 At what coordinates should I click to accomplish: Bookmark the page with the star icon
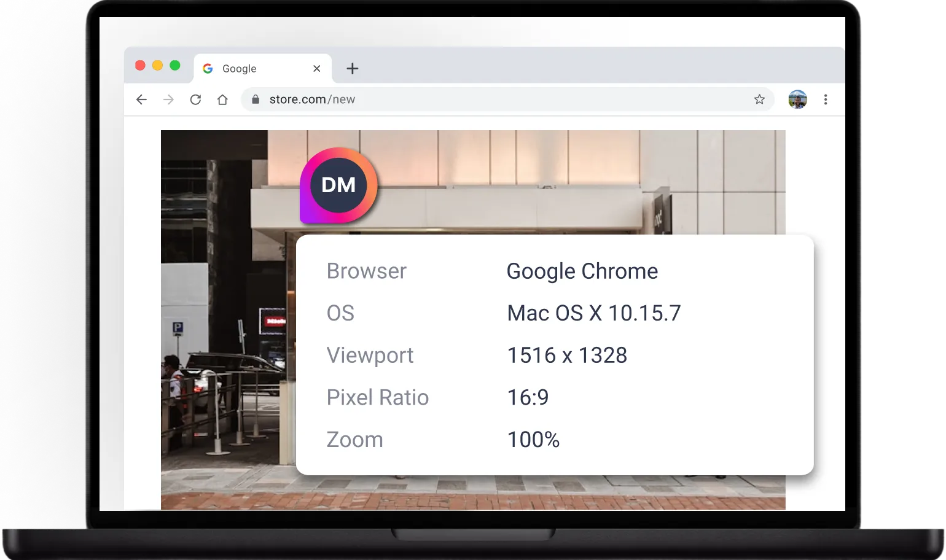759,99
